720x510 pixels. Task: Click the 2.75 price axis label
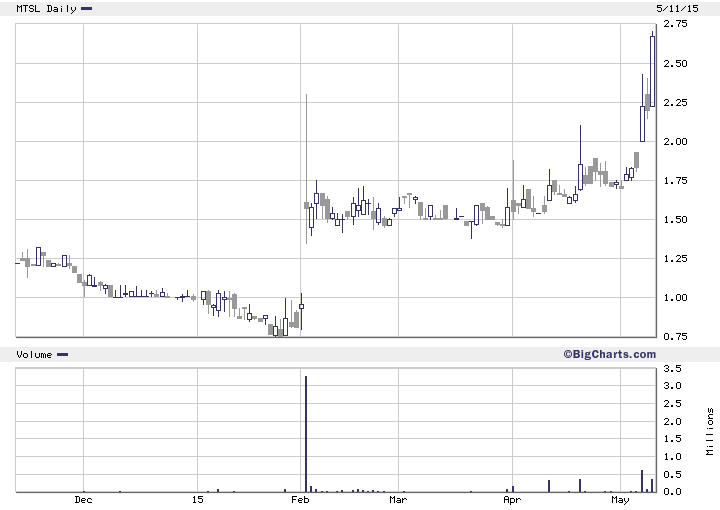(675, 24)
